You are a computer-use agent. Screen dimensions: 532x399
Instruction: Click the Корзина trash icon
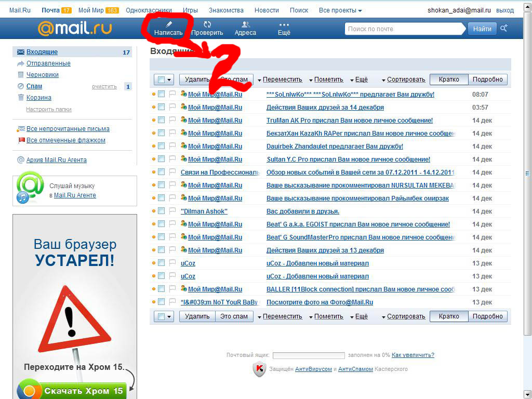point(21,98)
